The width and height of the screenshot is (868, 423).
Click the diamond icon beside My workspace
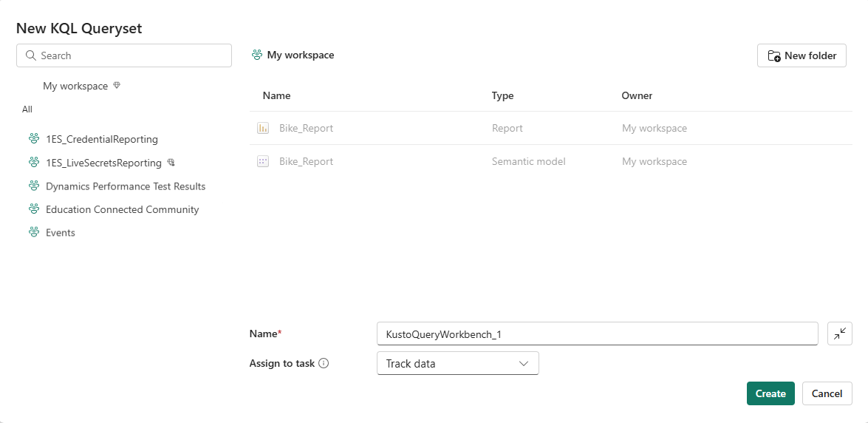pyautogui.click(x=117, y=86)
